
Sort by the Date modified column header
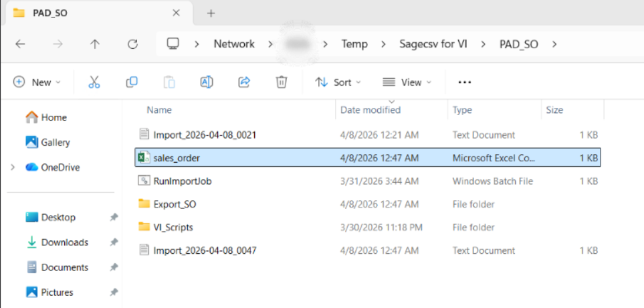[370, 110]
